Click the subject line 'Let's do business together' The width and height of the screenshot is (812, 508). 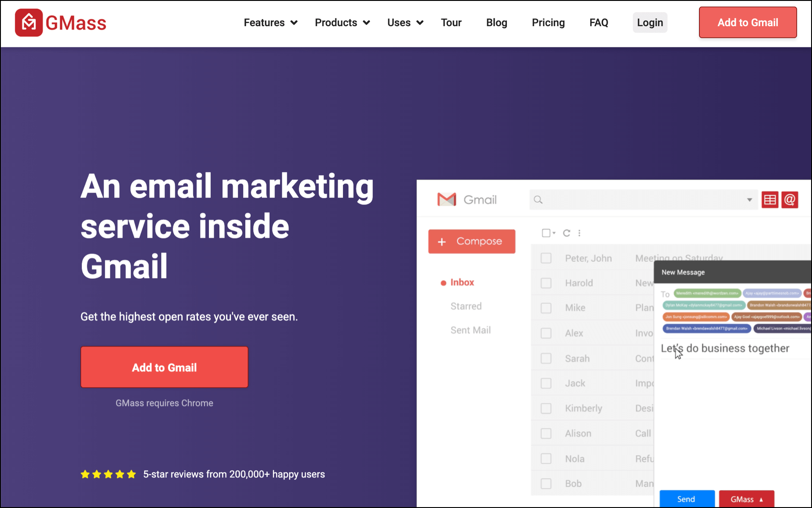click(x=725, y=348)
